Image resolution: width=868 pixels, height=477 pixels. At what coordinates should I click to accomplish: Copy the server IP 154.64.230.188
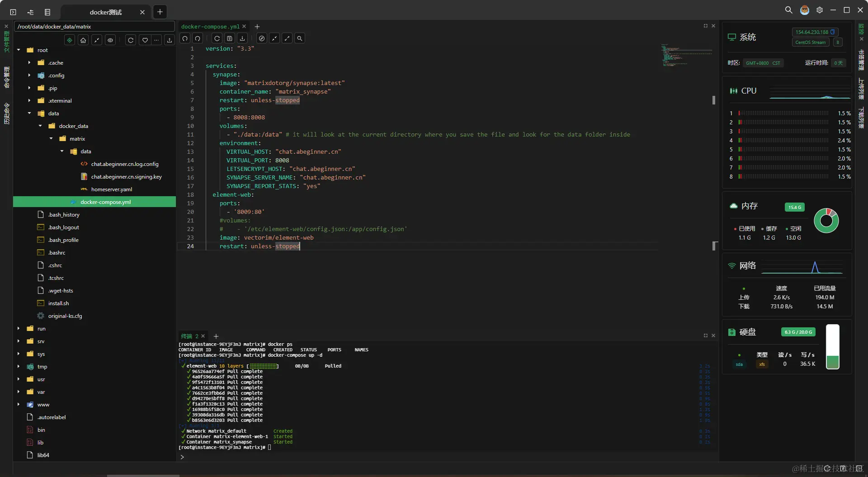[833, 32]
